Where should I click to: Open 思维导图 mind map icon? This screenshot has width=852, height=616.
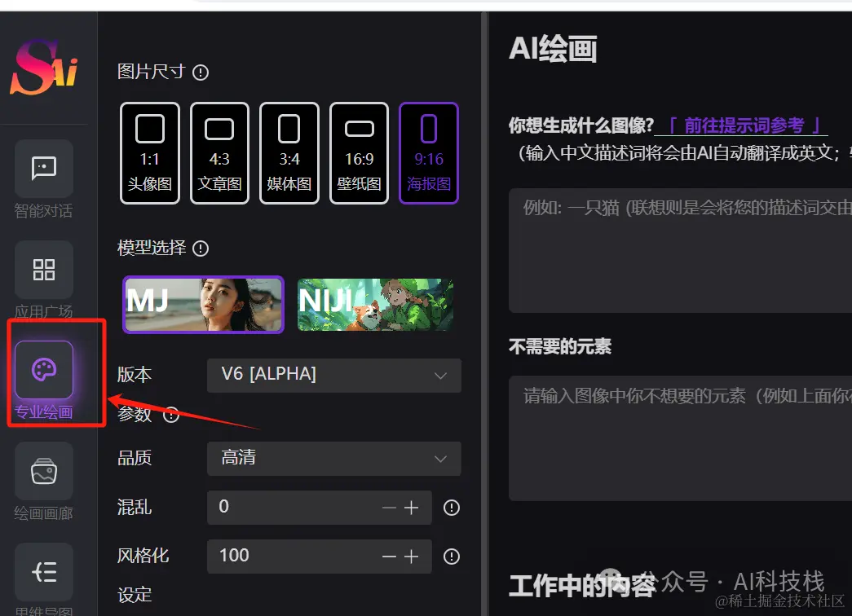44,572
